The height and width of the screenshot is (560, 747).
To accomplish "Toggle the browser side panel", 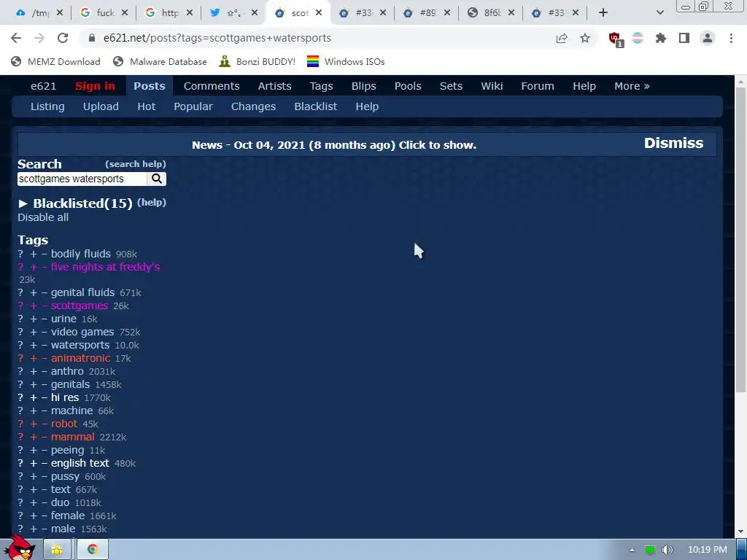I will [x=684, y=38].
